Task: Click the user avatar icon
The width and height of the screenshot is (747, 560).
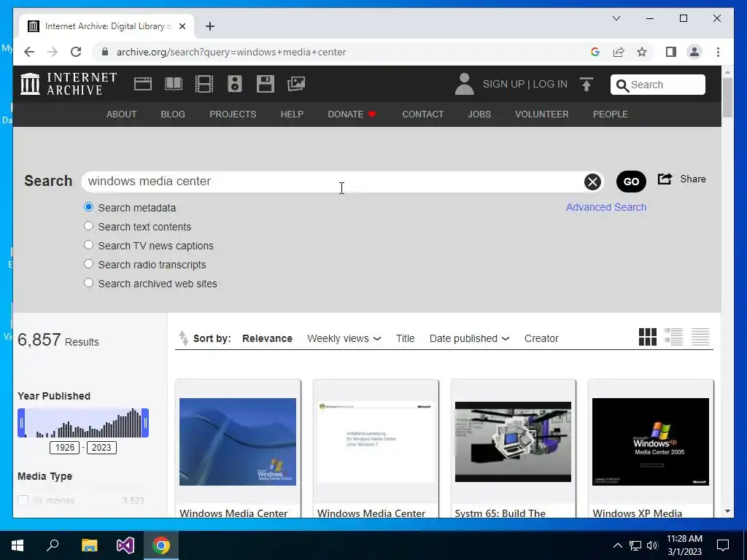Action: coord(464,84)
